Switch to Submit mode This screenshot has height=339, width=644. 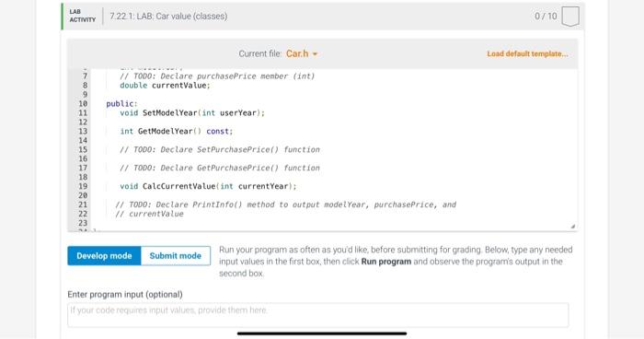click(x=176, y=255)
